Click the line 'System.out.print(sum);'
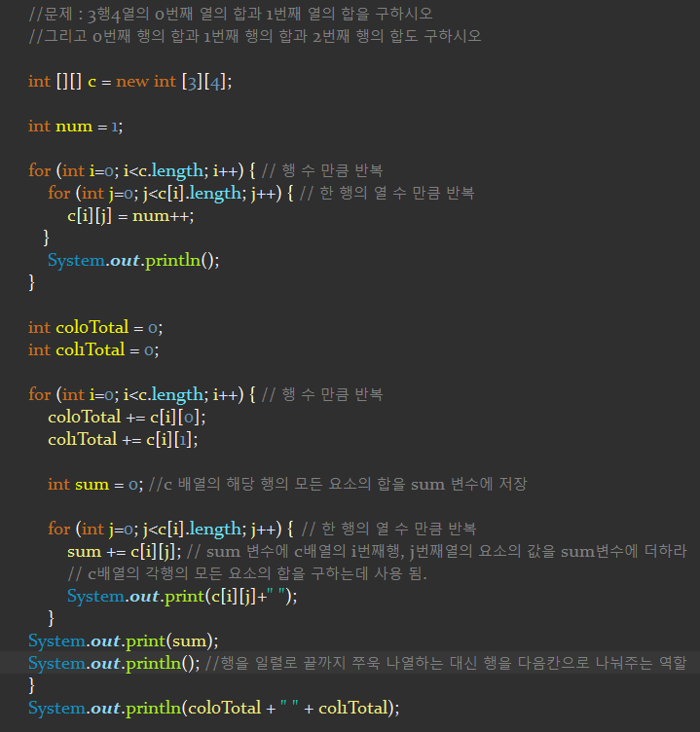The height and width of the screenshot is (732, 700). [124, 640]
